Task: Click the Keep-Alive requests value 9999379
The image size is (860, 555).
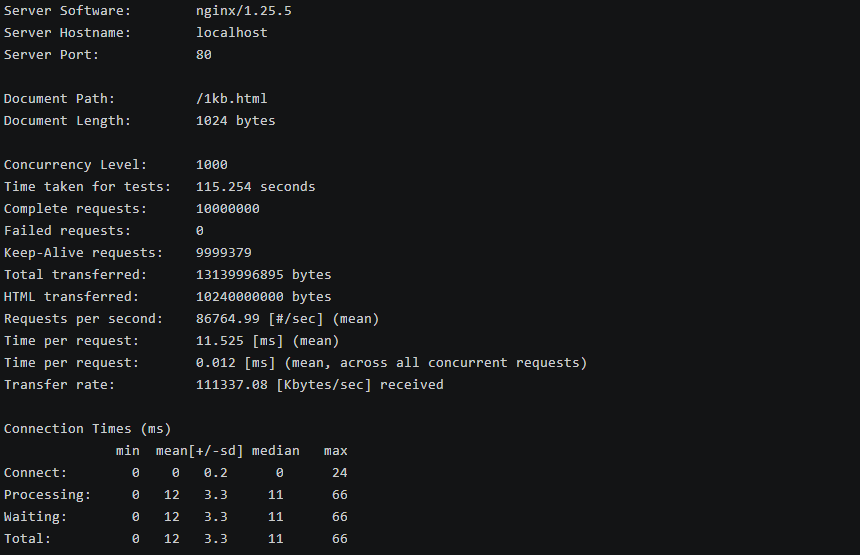Action: pos(224,252)
